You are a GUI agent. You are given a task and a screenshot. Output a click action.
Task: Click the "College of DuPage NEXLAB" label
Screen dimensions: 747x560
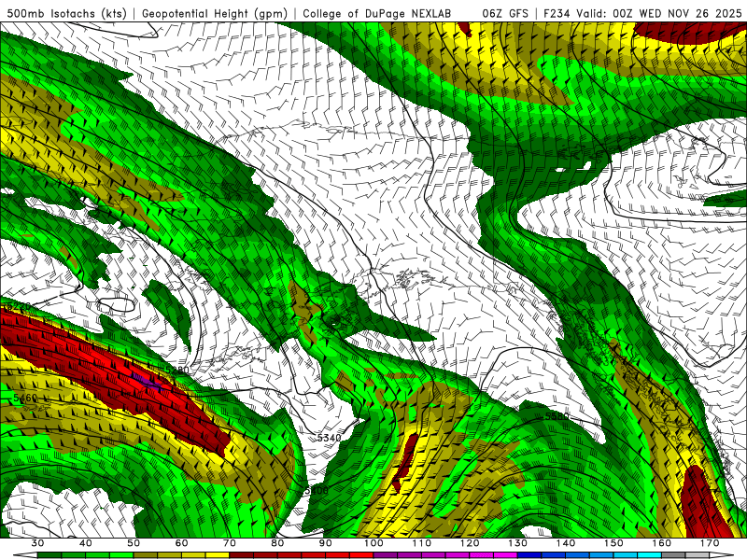[377, 13]
